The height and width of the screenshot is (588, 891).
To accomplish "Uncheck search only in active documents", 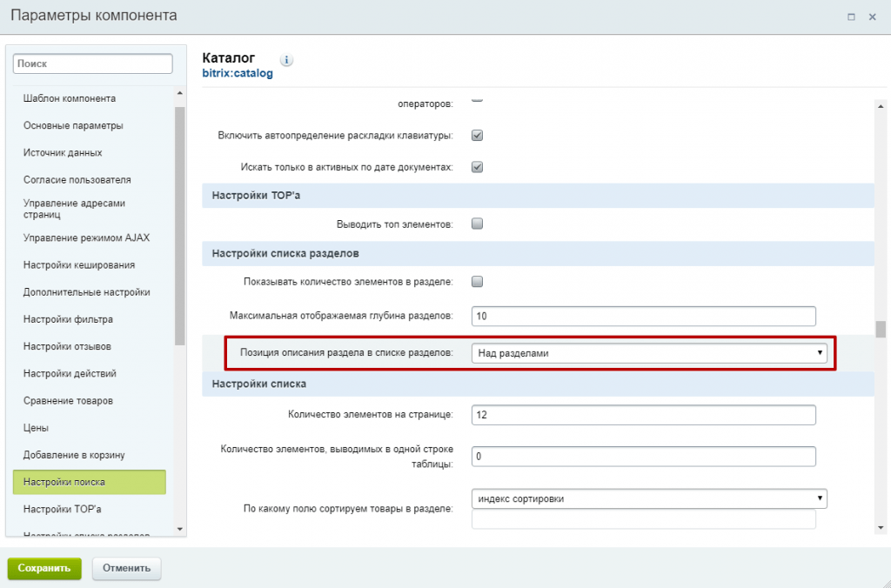I will pos(477,166).
